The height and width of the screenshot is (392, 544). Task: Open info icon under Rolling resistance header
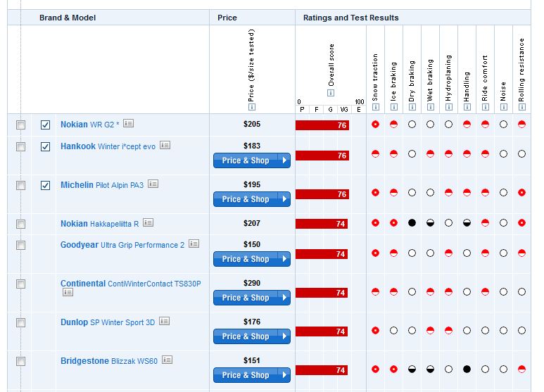tap(521, 107)
